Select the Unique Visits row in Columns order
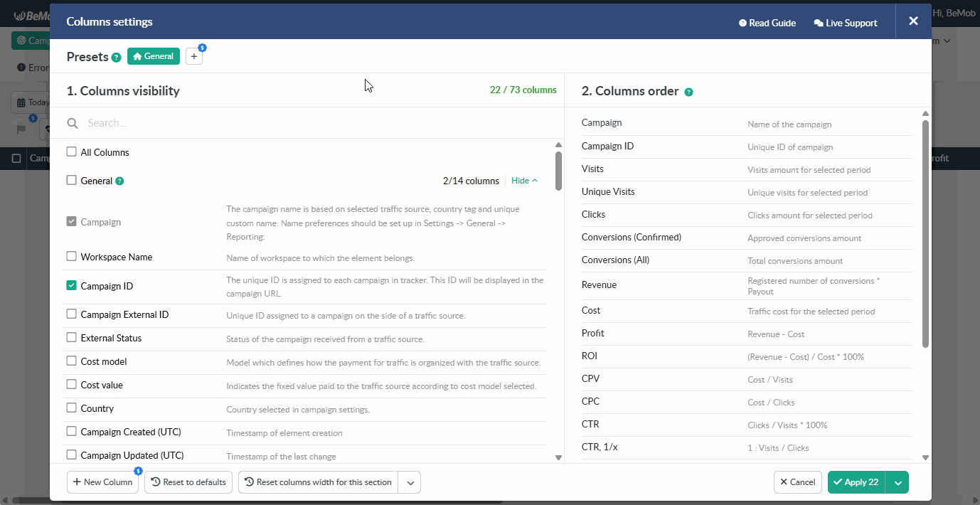 [x=747, y=192]
